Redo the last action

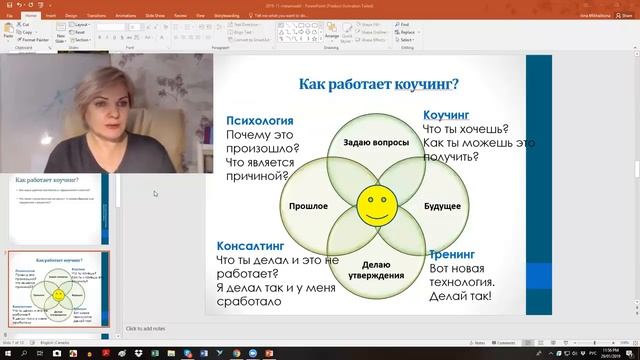[30, 5]
